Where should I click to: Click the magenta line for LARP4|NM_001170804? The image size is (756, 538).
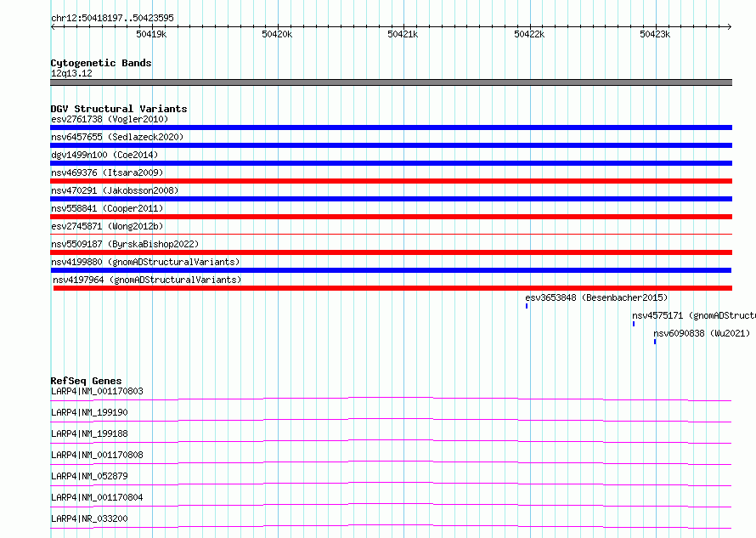pyautogui.click(x=391, y=505)
